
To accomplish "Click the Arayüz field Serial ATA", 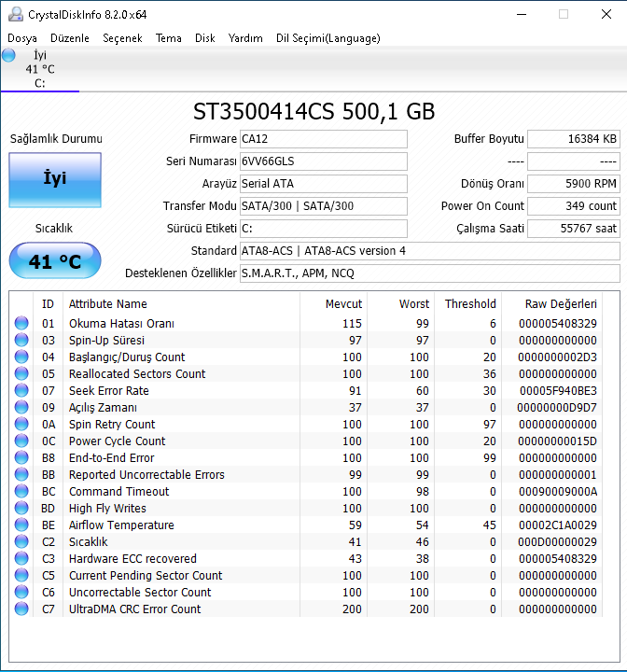I will click(x=323, y=184).
